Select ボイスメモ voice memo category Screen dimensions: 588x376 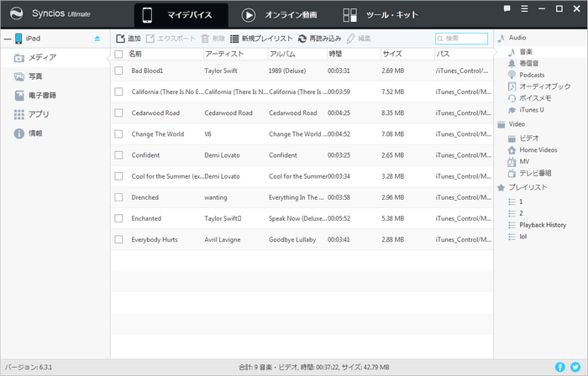coord(529,98)
